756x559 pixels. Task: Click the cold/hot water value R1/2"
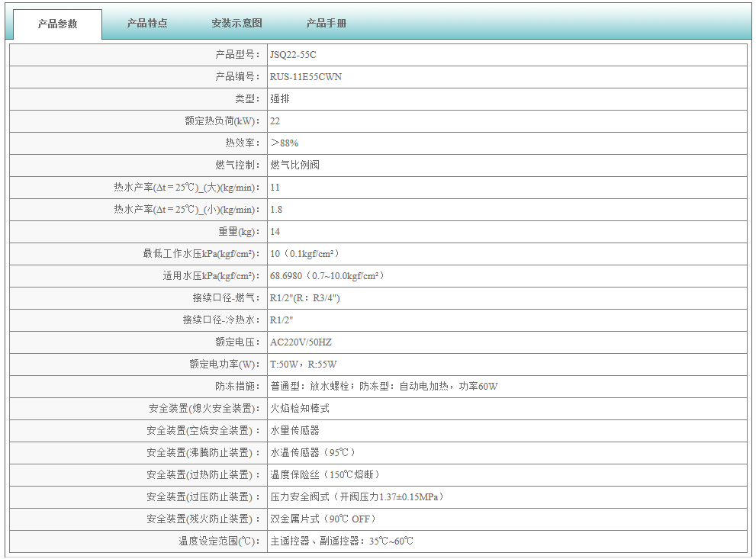(x=281, y=320)
